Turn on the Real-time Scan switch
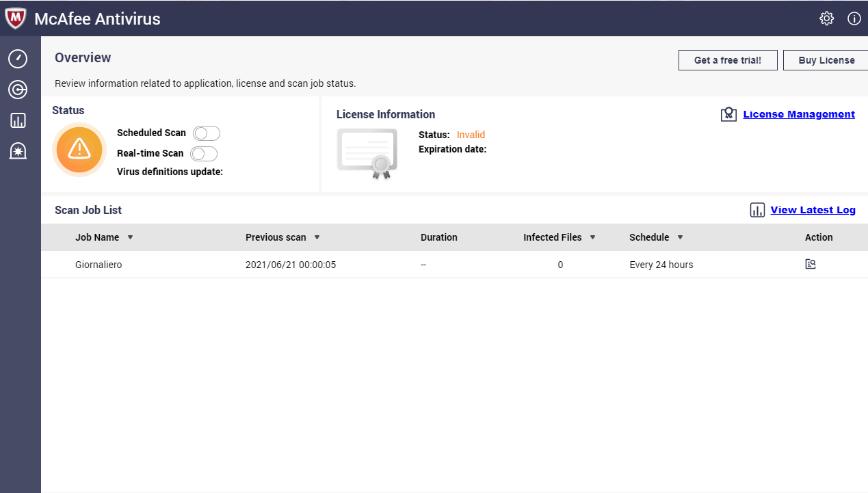Viewport: 868px width, 493px height. (x=204, y=154)
